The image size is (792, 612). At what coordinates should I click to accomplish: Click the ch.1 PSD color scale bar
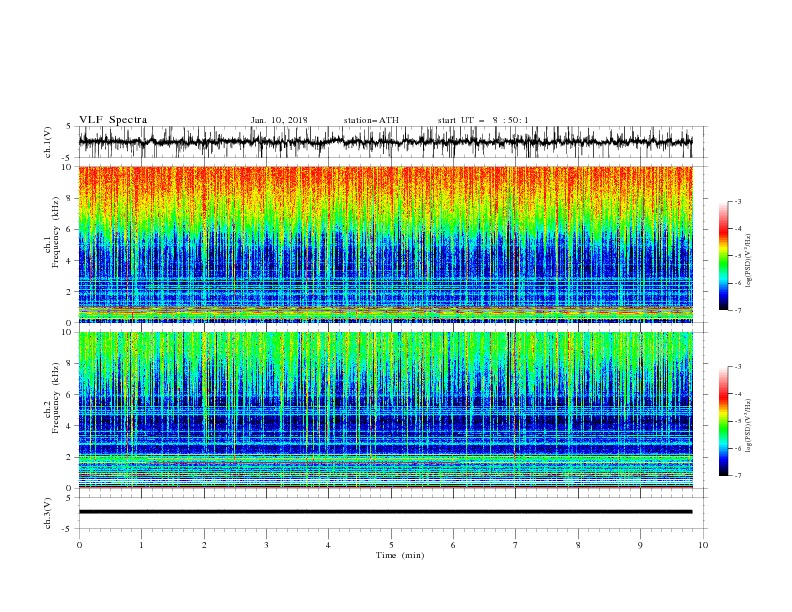[723, 256]
